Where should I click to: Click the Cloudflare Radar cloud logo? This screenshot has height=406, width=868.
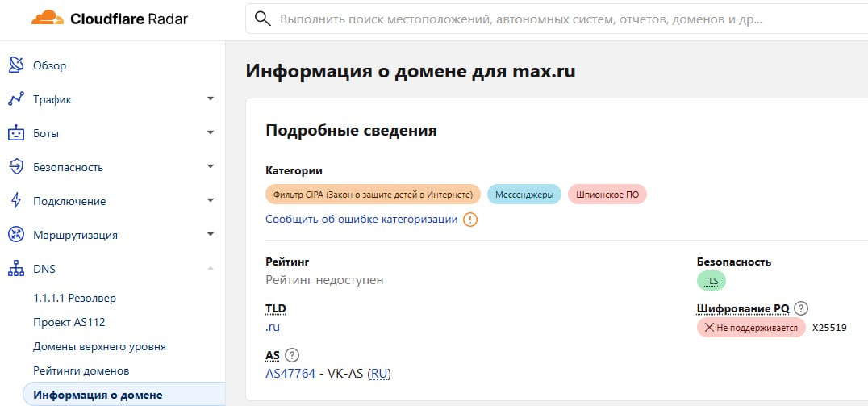pos(47,18)
